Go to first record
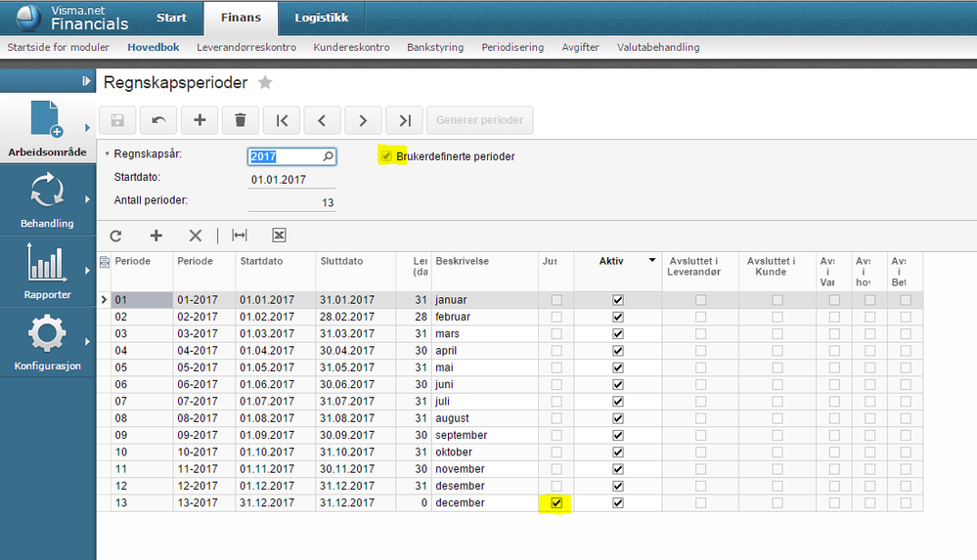This screenshot has width=977, height=560. coord(282,120)
